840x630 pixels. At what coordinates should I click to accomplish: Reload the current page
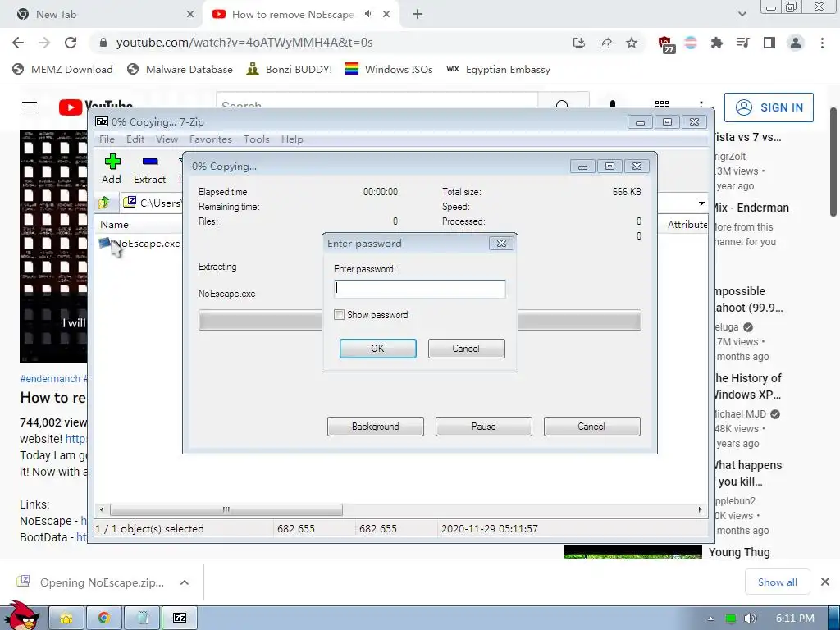[x=71, y=43]
